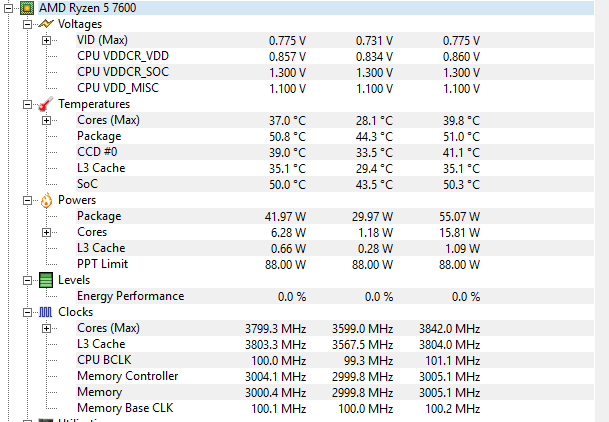
Task: Click the 50.8 °C Package temperature value
Action: click(x=287, y=137)
